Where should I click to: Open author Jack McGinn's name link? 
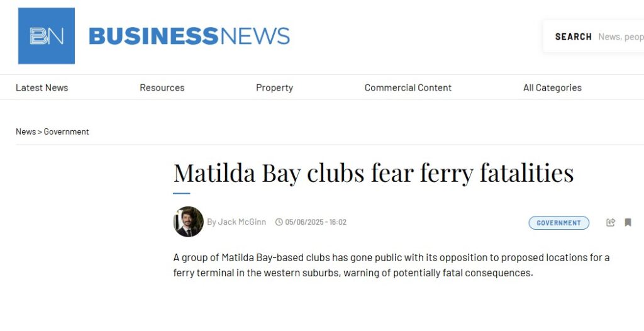[241, 222]
